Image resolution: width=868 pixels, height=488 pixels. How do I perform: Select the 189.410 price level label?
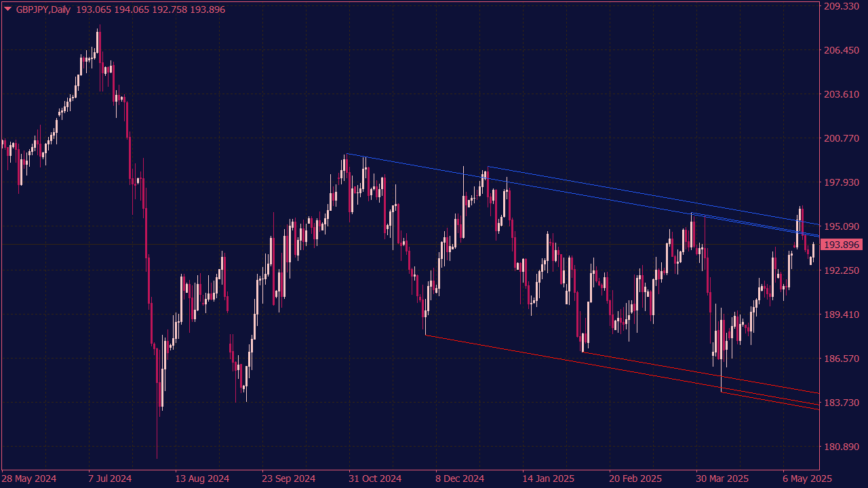click(843, 314)
